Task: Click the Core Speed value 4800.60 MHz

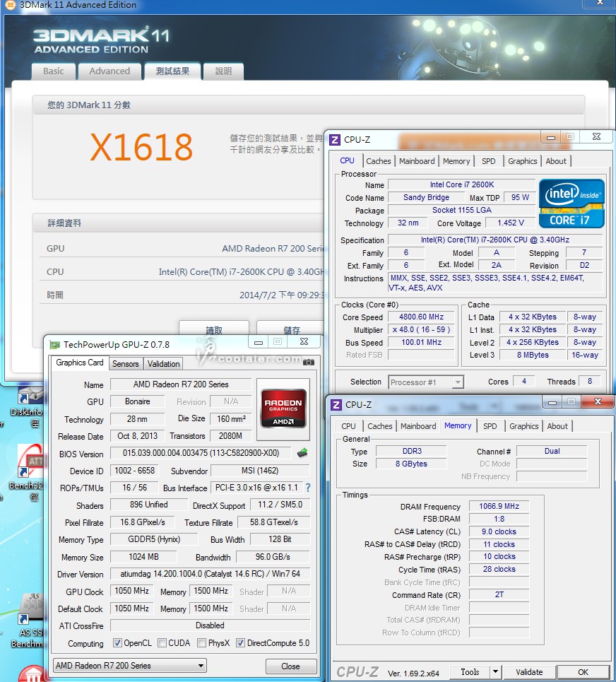Action: coord(421,317)
